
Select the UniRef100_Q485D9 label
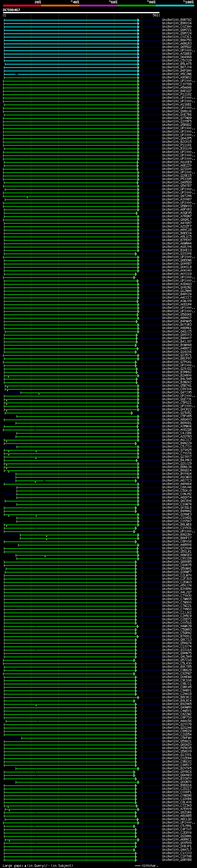177,182
